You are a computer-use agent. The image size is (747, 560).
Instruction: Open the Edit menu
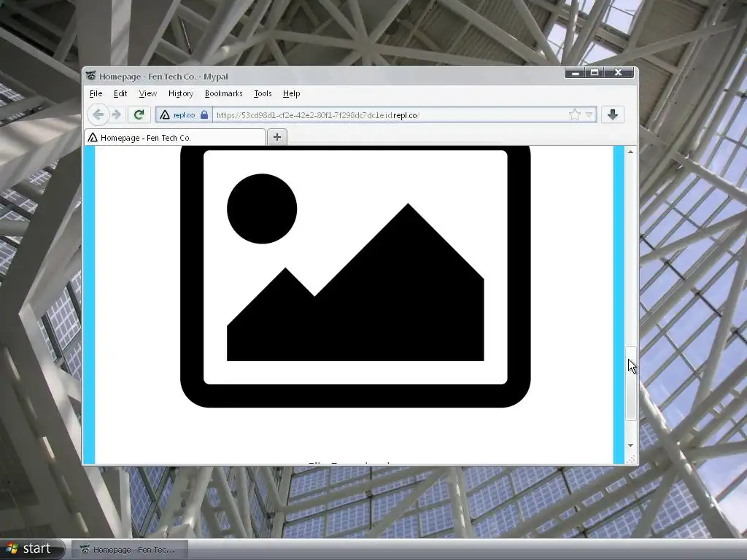120,93
